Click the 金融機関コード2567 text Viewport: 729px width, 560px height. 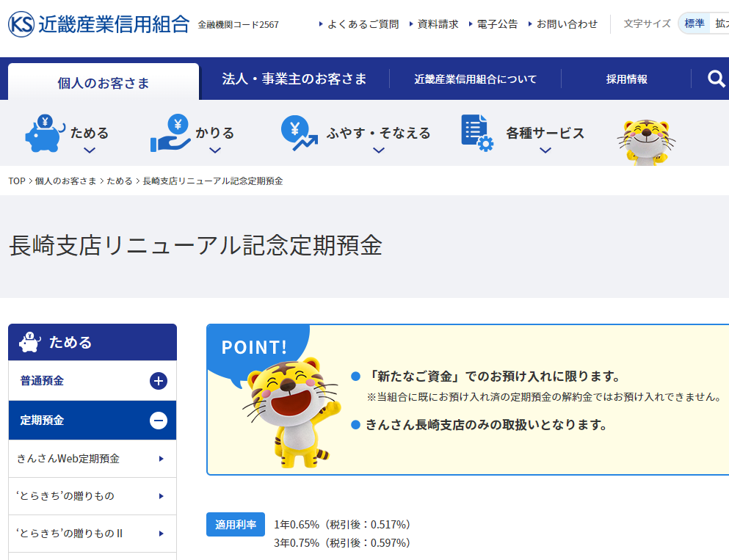pyautogui.click(x=238, y=25)
